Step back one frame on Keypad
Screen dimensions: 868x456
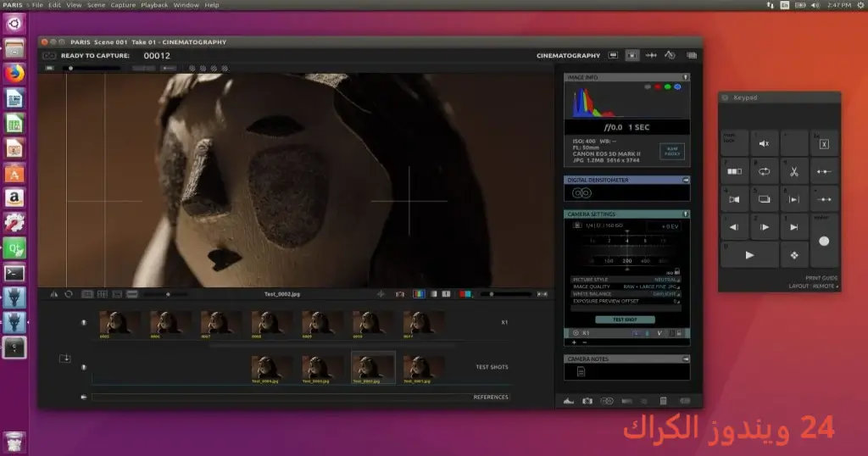[x=734, y=227]
